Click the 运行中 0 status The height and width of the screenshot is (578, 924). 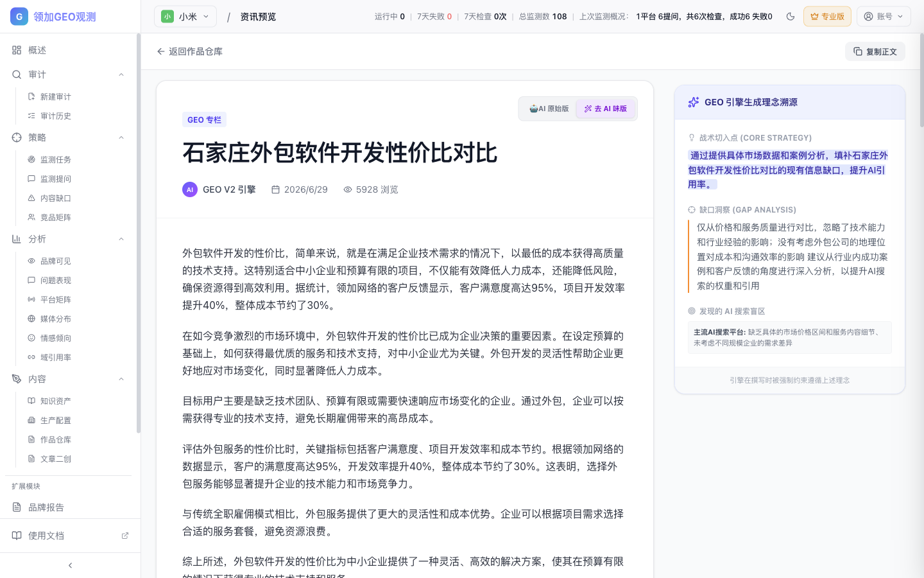click(x=389, y=17)
